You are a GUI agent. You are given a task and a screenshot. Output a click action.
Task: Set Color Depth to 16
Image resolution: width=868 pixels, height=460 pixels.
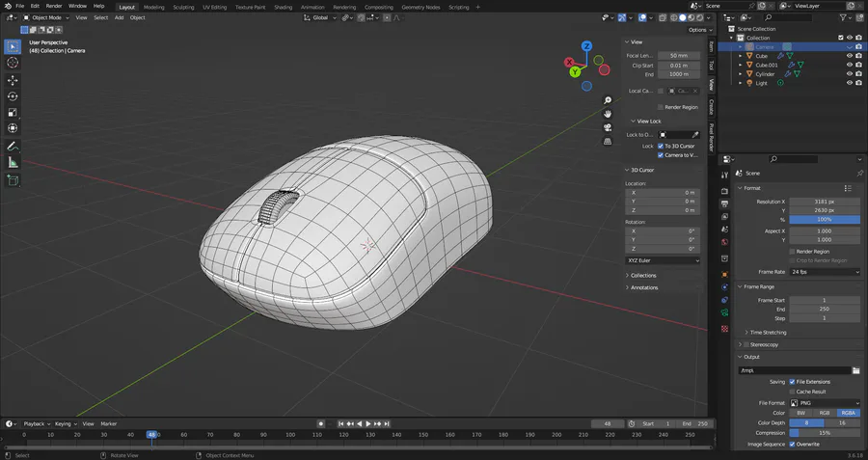pos(842,422)
